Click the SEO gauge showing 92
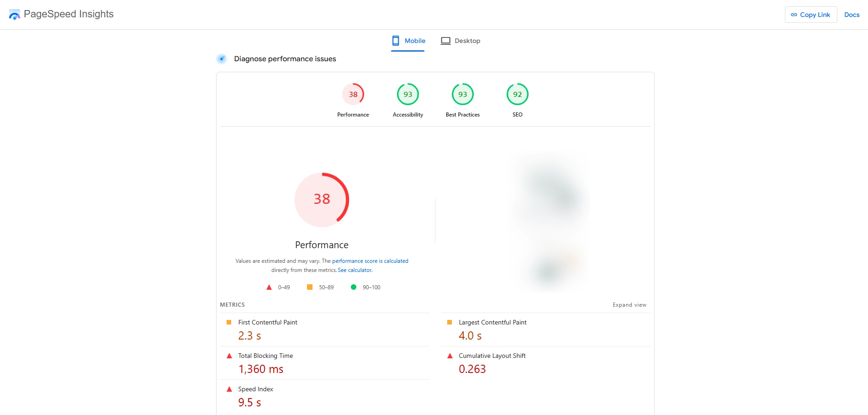The height and width of the screenshot is (415, 868). (518, 94)
